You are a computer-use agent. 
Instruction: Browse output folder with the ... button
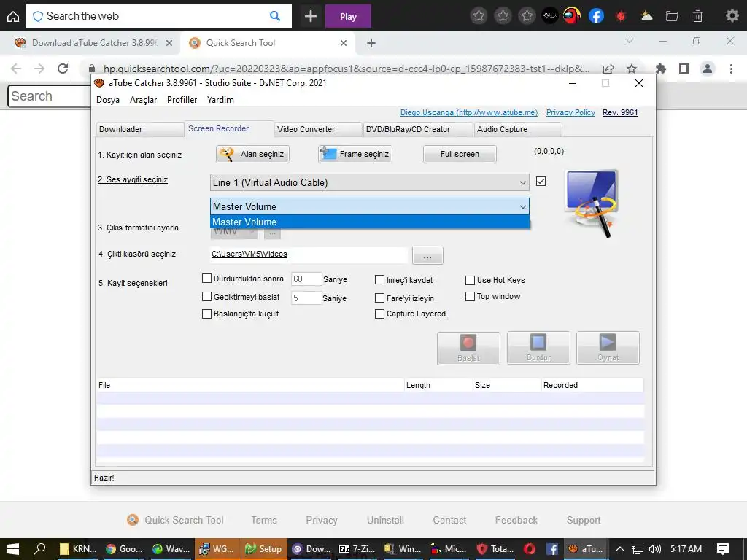click(427, 255)
